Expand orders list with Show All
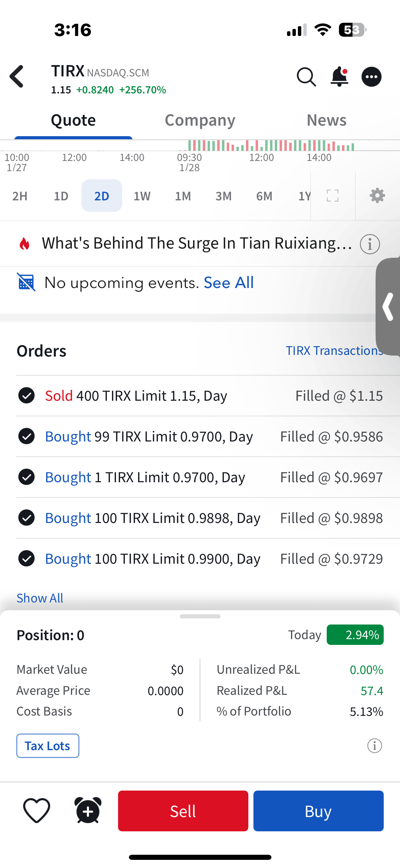 (x=40, y=598)
